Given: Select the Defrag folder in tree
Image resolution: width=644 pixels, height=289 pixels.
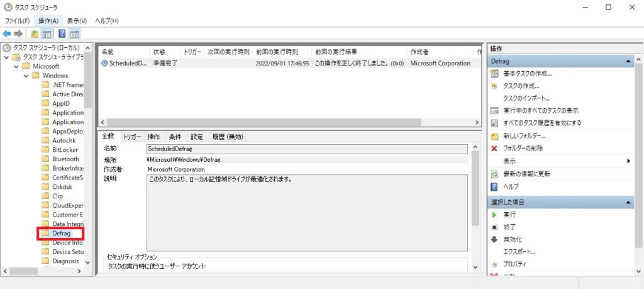Looking at the screenshot, I should click(x=61, y=234).
